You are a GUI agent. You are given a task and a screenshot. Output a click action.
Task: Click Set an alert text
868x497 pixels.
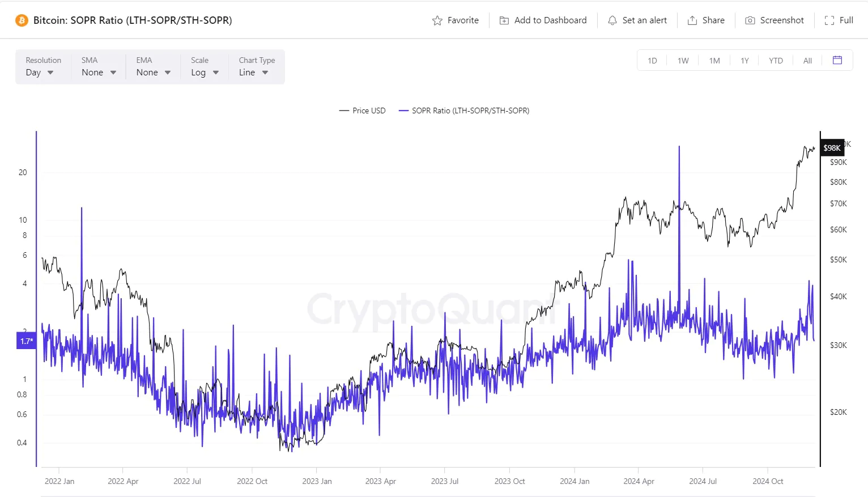click(x=644, y=20)
